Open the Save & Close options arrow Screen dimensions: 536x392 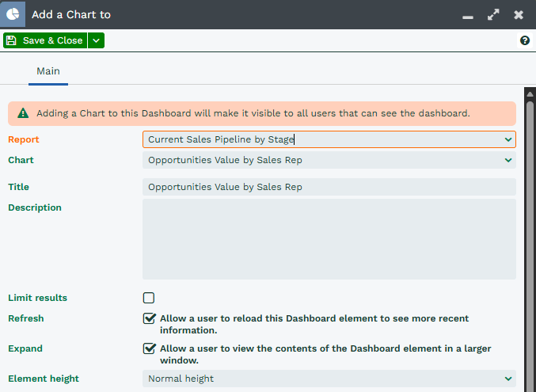[96, 40]
